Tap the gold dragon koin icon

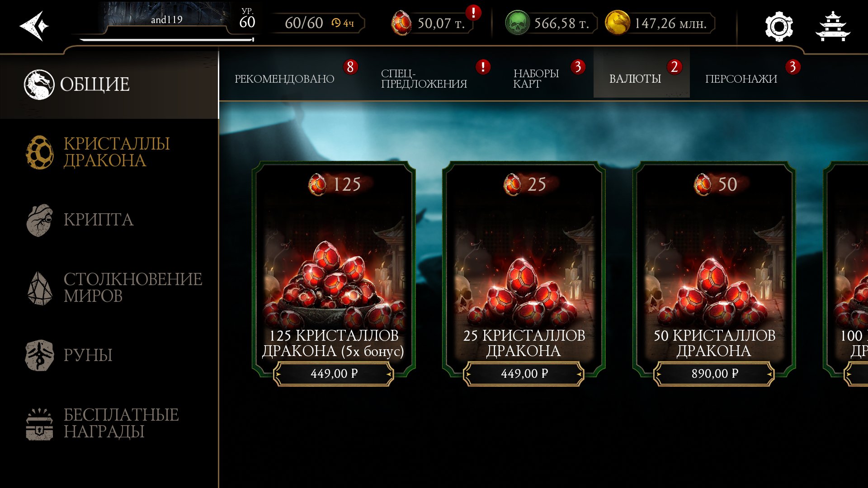pos(617,23)
